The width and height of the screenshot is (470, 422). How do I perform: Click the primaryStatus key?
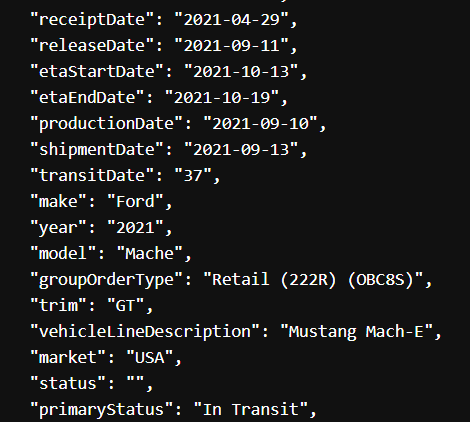click(x=102, y=410)
